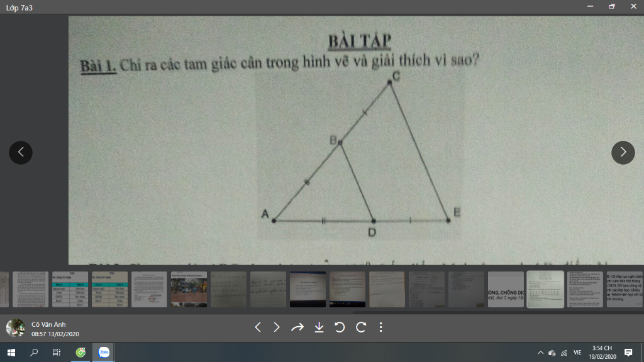Image resolution: width=644 pixels, height=362 pixels.
Task: Open the dark screen photo thumbnail left of bright screen one
Action: [x=308, y=289]
